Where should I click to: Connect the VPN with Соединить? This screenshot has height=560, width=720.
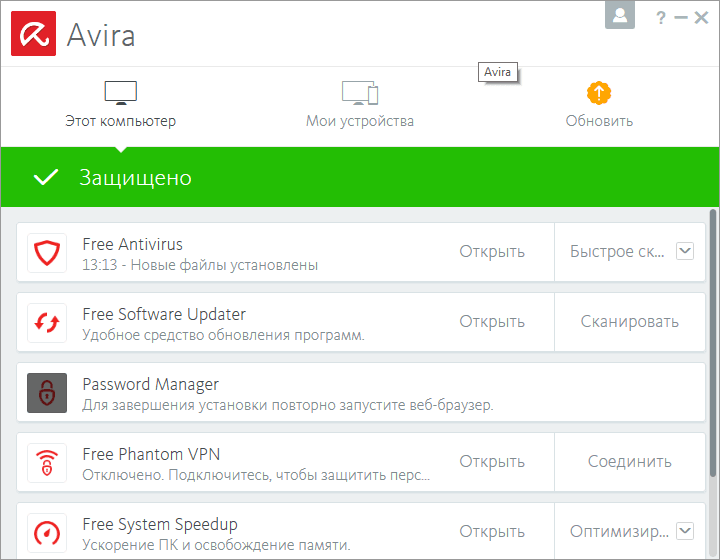point(630,461)
